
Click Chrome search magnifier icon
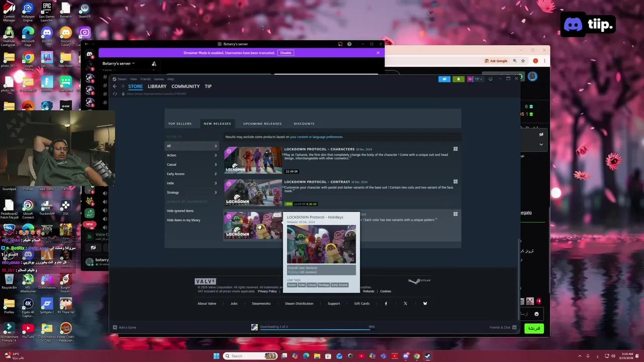pyautogui.click(x=515, y=61)
